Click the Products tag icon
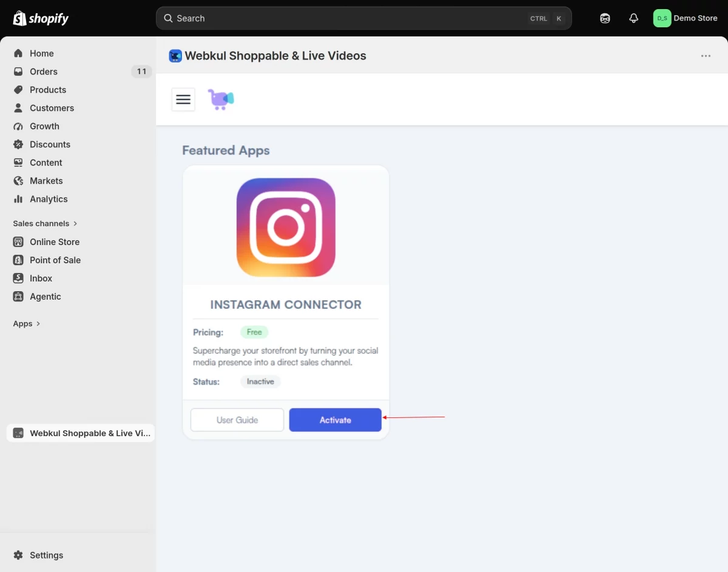The height and width of the screenshot is (572, 728). (x=18, y=90)
